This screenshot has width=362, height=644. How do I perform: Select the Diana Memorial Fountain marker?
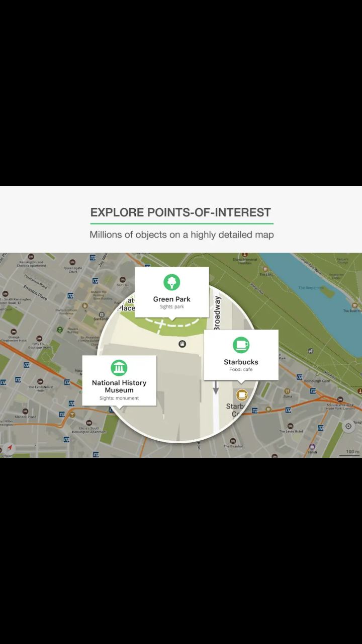(x=244, y=255)
